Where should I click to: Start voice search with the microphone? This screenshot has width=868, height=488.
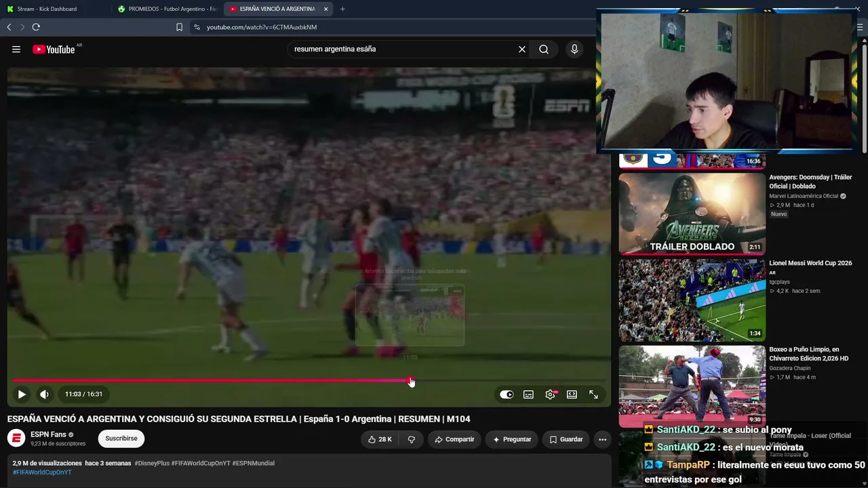[574, 49]
